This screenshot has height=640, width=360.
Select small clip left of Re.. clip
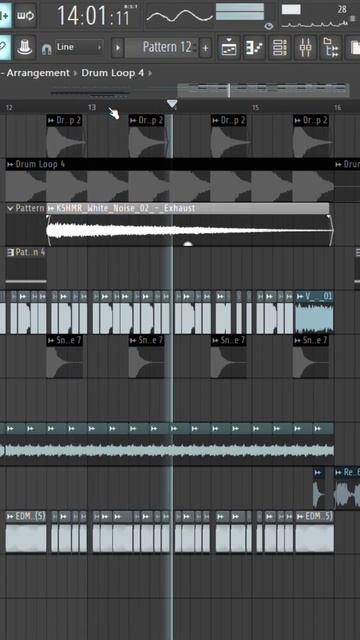[x=318, y=488]
